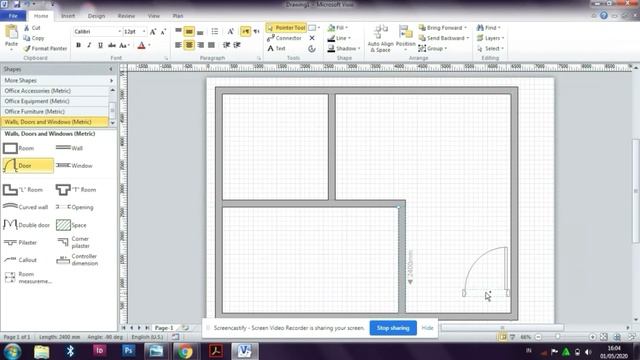Open Chrome from the taskbar
The width and height of the screenshot is (640, 360).
pyautogui.click(x=185, y=351)
